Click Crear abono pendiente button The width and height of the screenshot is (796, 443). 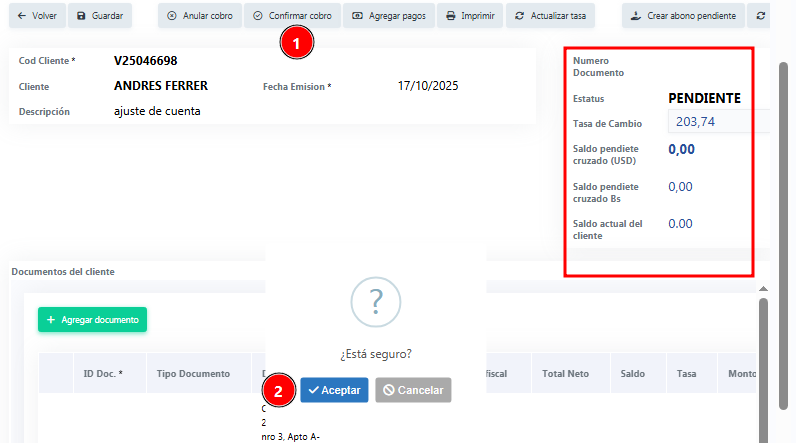683,16
